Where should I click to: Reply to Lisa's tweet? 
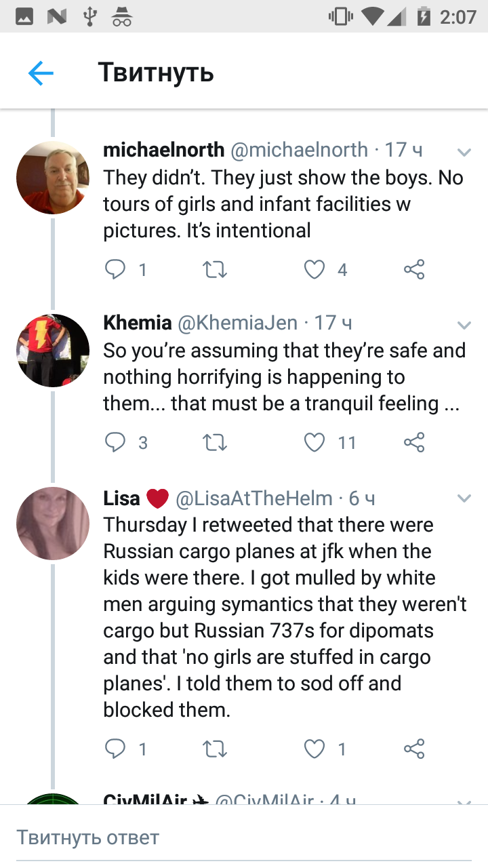coord(115,749)
